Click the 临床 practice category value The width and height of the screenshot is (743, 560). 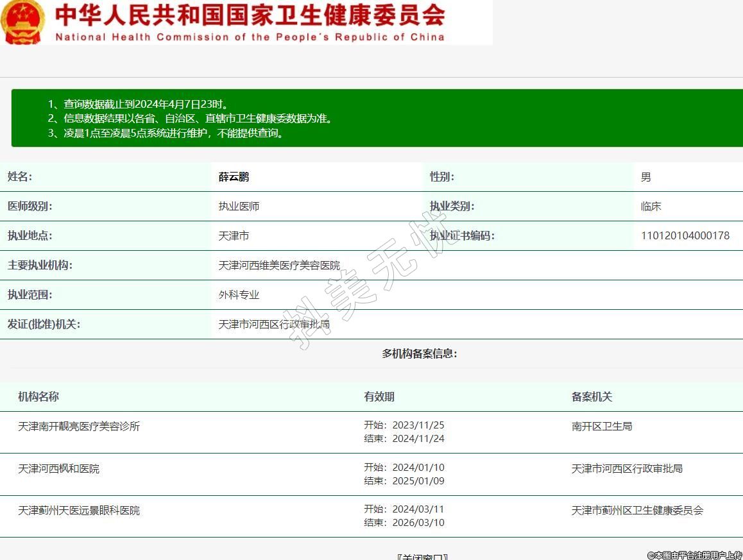coord(651,206)
